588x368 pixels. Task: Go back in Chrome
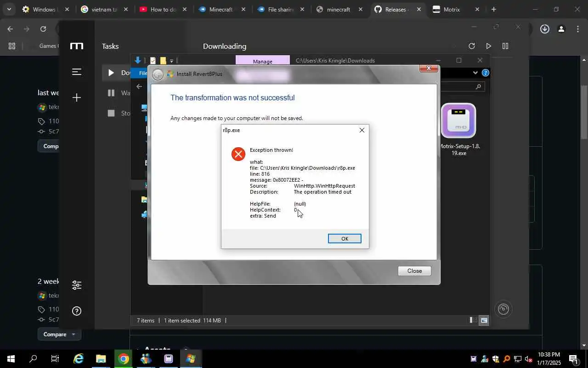click(x=10, y=29)
